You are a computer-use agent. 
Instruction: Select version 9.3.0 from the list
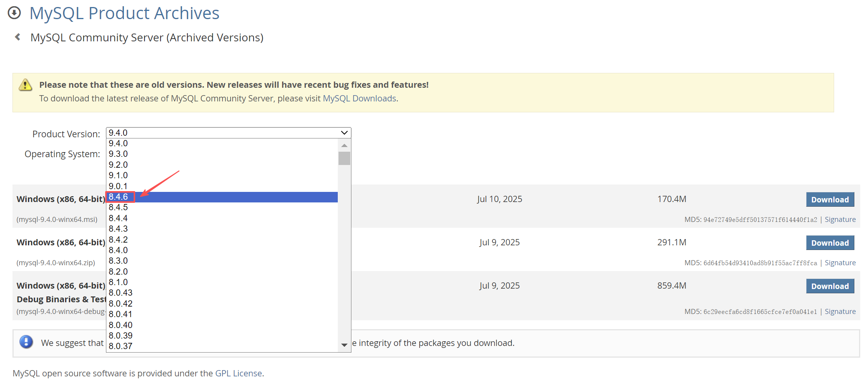222,154
